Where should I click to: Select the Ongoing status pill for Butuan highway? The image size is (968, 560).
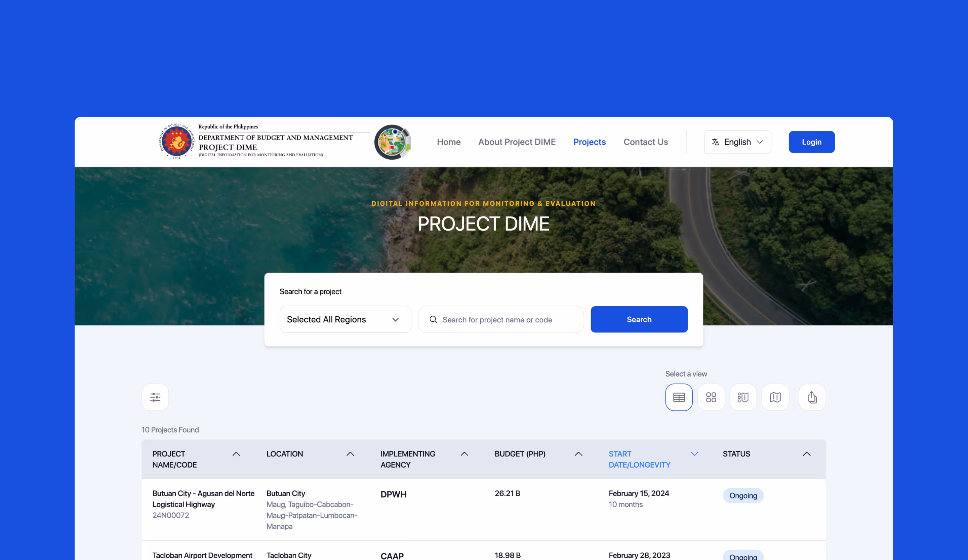click(x=742, y=495)
